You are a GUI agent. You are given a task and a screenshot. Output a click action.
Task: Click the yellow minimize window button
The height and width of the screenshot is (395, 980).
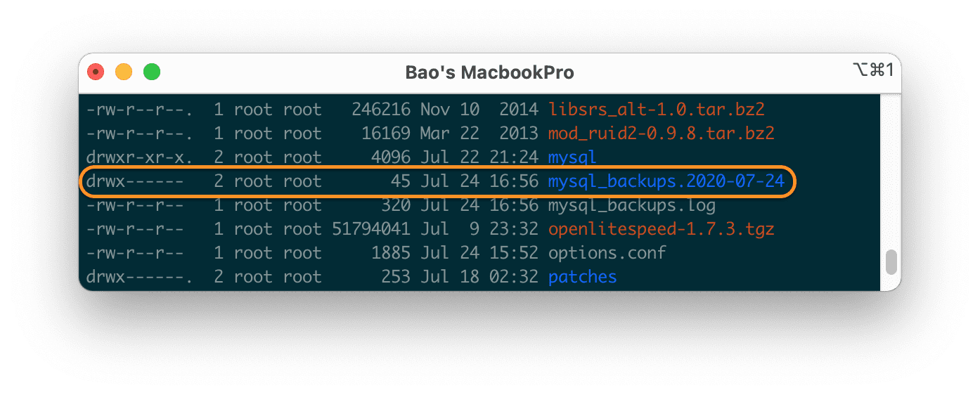[124, 72]
